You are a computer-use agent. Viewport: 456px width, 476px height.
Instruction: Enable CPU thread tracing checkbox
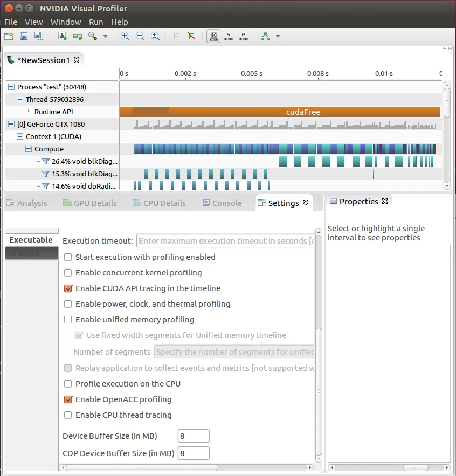tap(68, 415)
